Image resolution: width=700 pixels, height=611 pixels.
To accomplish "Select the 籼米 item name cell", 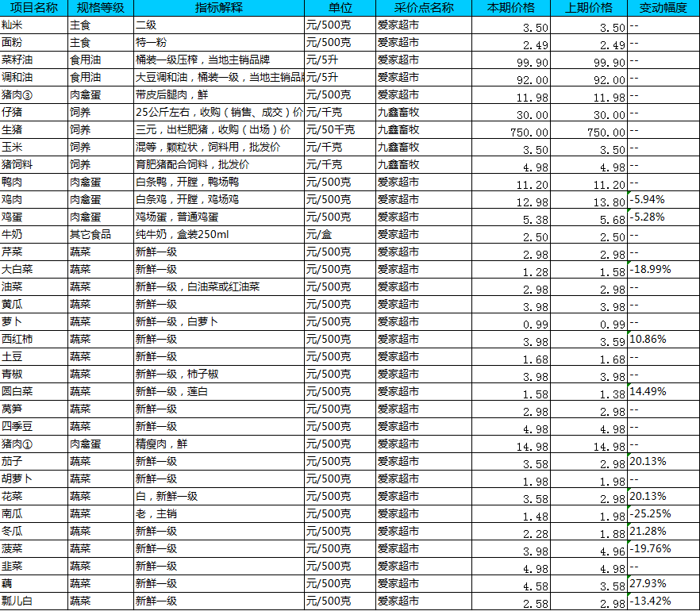I will [33, 25].
